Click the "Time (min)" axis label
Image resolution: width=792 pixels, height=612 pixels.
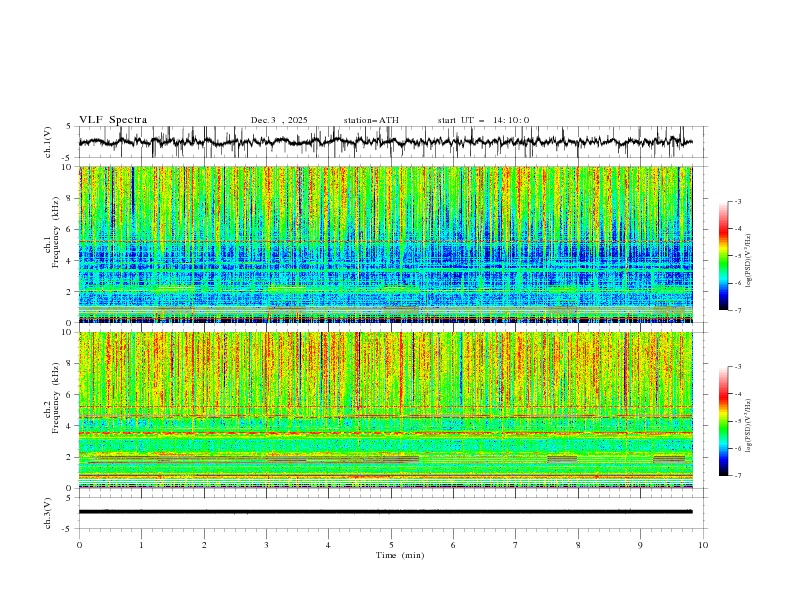pos(400,555)
